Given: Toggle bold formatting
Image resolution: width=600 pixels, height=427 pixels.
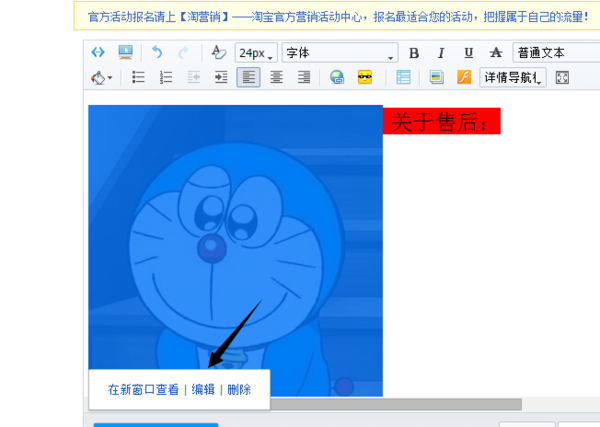Looking at the screenshot, I should click(x=414, y=53).
